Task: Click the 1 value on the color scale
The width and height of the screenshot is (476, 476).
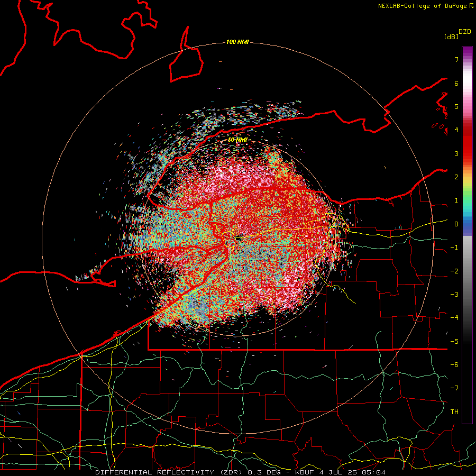Action: click(x=456, y=200)
